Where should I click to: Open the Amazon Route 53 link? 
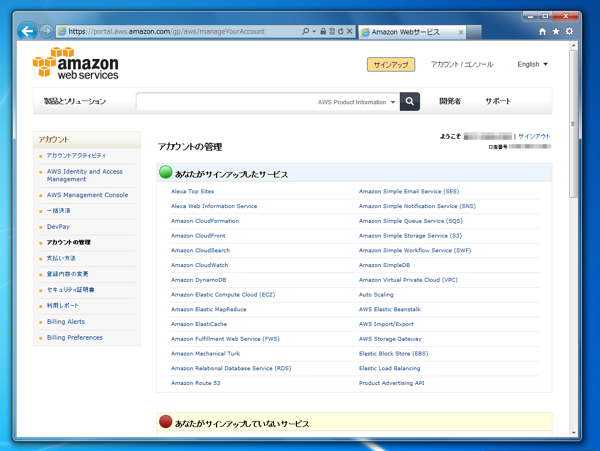(x=196, y=383)
